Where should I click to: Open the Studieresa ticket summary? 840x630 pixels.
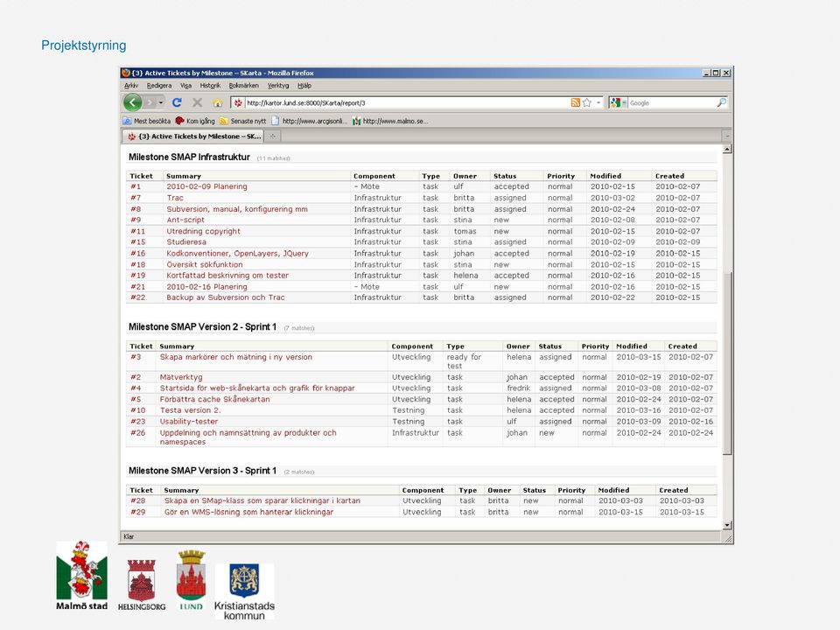[185, 242]
